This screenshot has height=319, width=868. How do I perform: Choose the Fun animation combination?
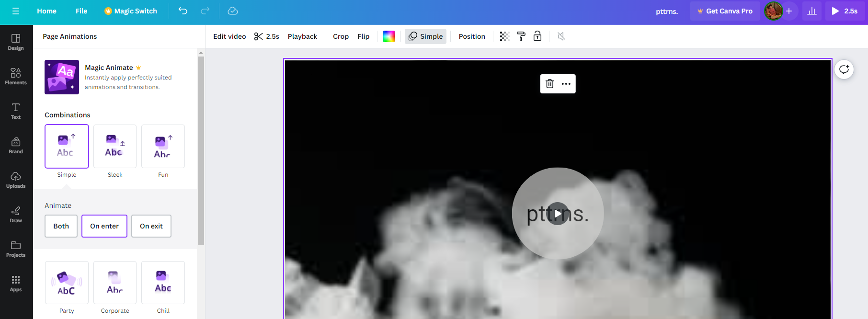coord(163,146)
